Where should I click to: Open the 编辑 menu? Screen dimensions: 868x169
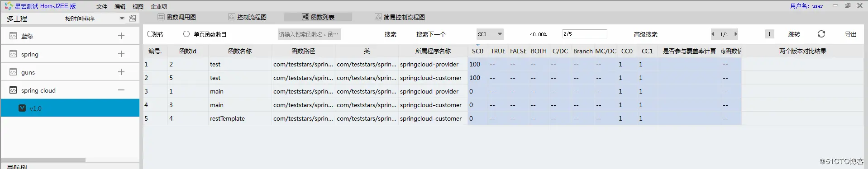point(120,6)
